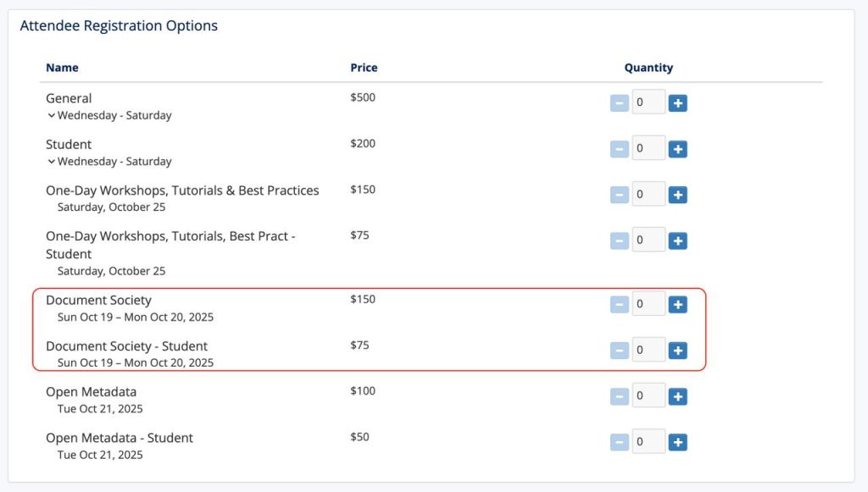Add a Document Society $150 ticket

(677, 304)
